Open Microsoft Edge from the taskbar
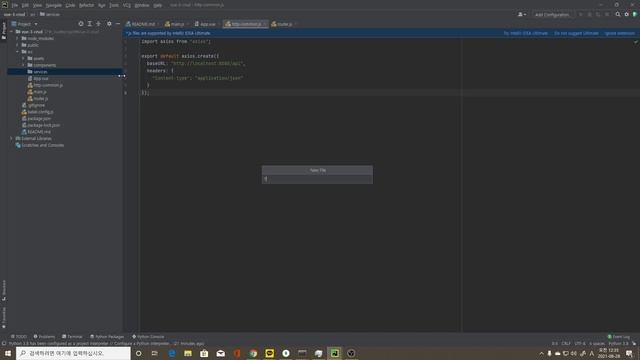 pos(172,353)
